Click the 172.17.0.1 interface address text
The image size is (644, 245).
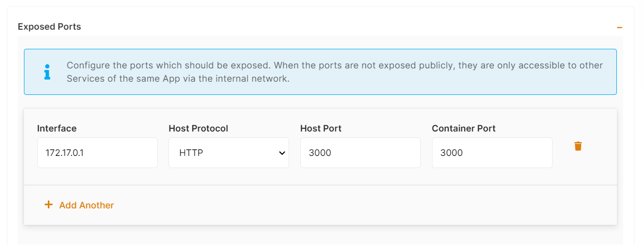(64, 153)
